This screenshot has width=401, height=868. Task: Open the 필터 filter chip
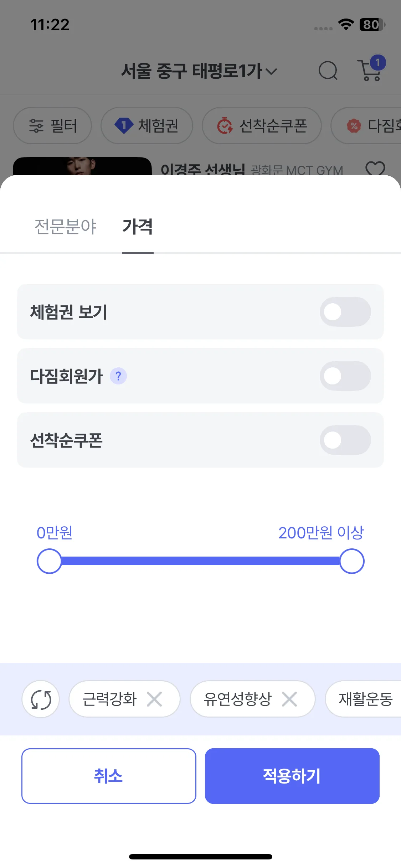(x=53, y=126)
